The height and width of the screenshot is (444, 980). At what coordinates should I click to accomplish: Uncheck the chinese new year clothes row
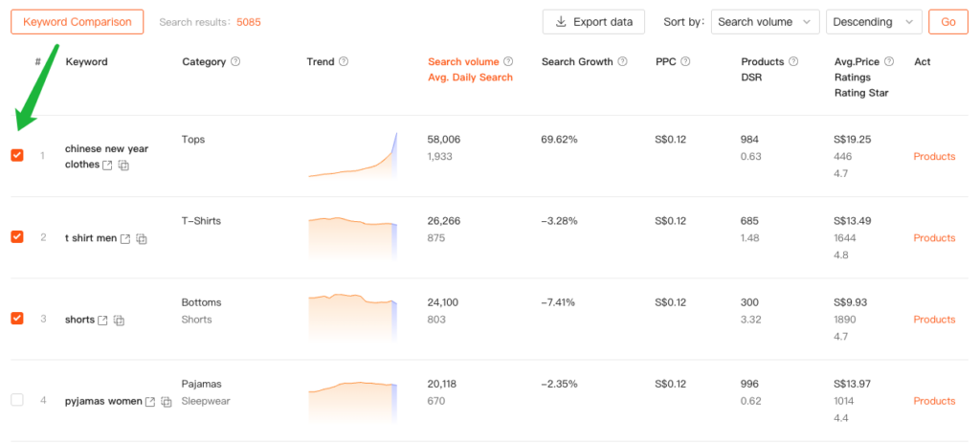click(x=17, y=155)
